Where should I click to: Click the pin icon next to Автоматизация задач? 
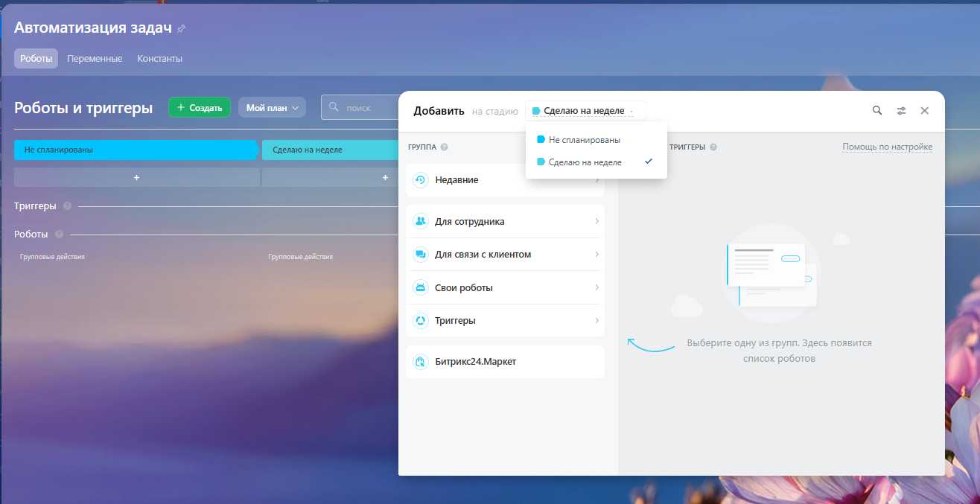pyautogui.click(x=181, y=29)
